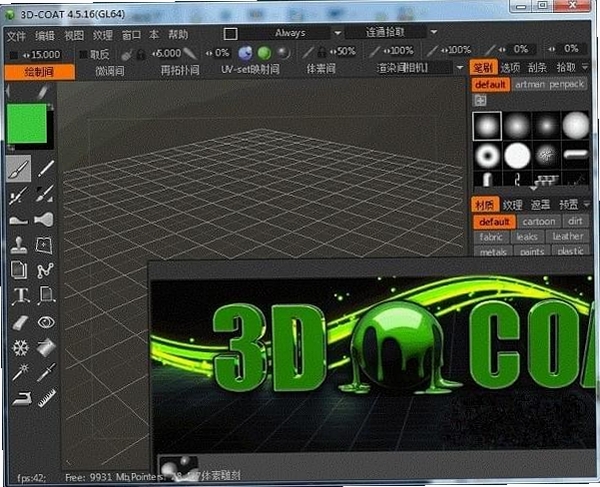This screenshot has height=487, width=600.
Task: Click the green sphere shading icon
Action: coord(264,53)
